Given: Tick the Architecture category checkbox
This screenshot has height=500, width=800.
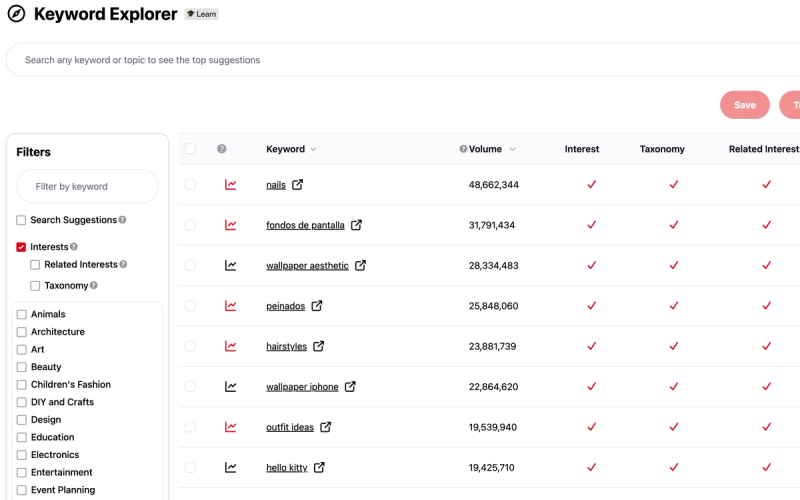Looking at the screenshot, I should point(22,332).
